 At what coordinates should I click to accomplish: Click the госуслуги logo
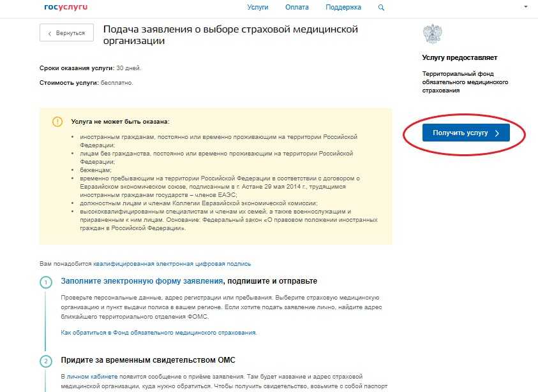66,7
